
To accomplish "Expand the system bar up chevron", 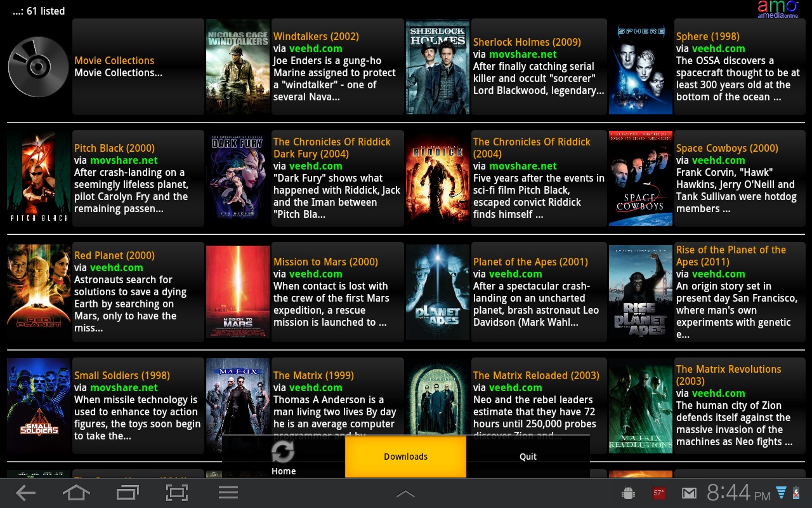I will click(405, 493).
